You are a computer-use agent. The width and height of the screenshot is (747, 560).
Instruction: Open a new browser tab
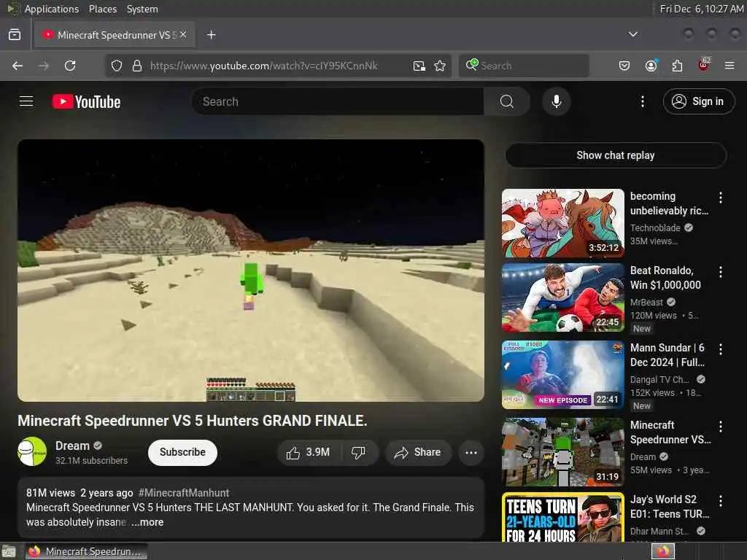coord(211,35)
